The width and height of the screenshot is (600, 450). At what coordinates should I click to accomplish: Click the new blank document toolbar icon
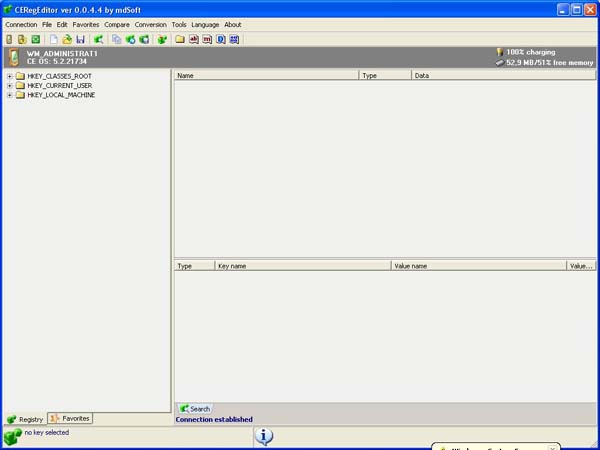54,40
